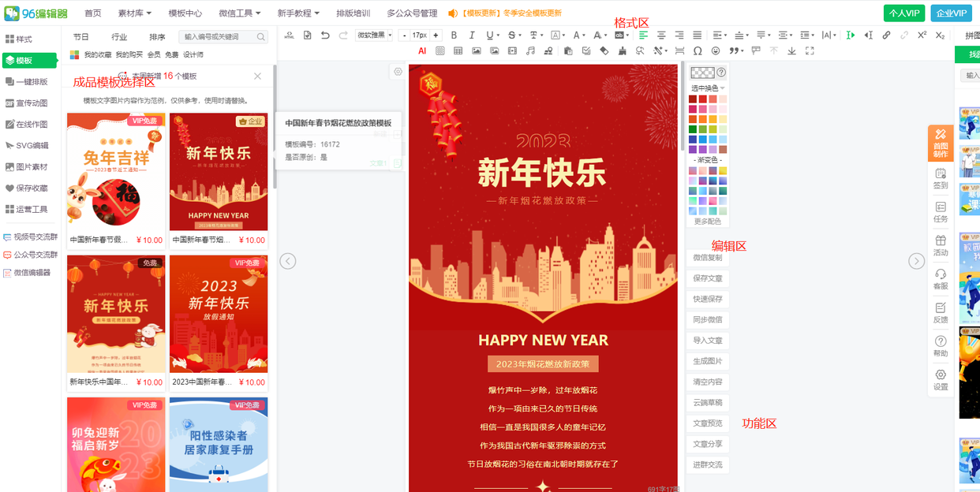Click the 同步微信 button

708,319
